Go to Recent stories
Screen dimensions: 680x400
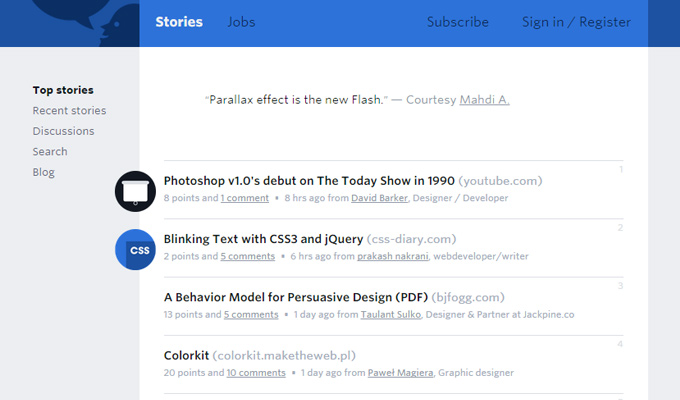(x=69, y=111)
